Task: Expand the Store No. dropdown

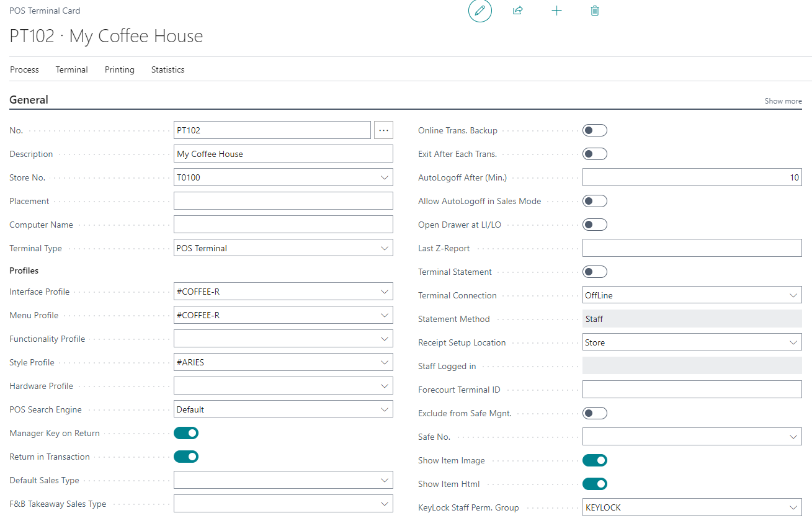Action: [385, 177]
